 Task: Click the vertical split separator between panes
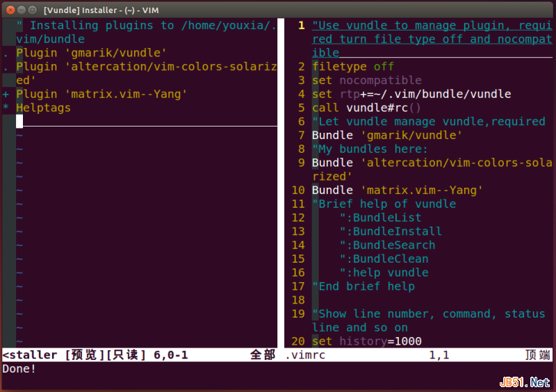click(x=281, y=183)
